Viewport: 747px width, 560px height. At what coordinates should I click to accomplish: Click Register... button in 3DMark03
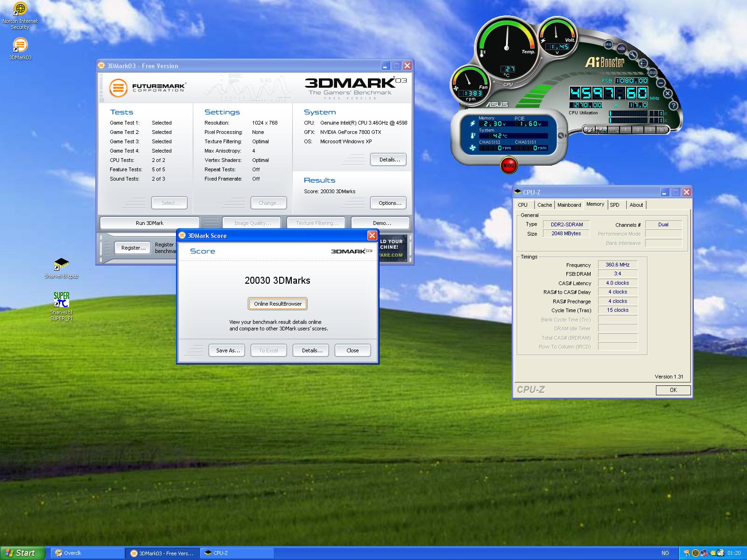(x=133, y=248)
